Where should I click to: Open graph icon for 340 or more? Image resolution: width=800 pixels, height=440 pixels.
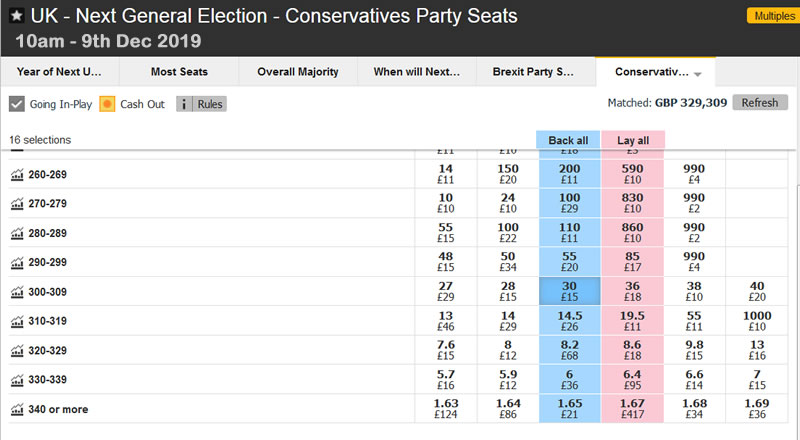coord(16,410)
